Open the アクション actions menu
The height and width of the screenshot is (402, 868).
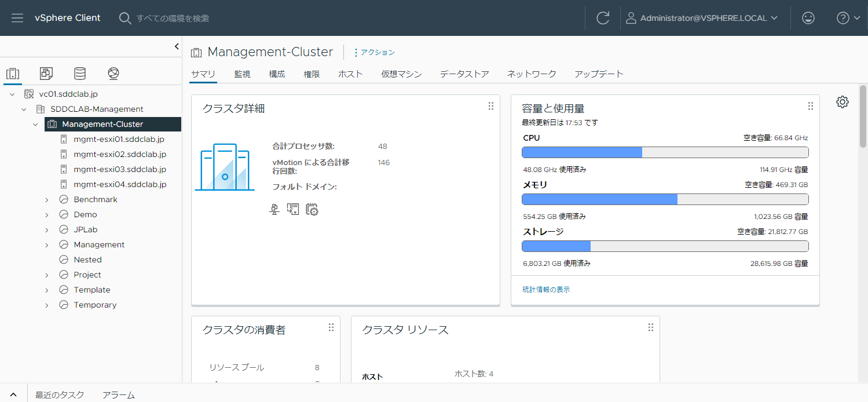pos(374,52)
